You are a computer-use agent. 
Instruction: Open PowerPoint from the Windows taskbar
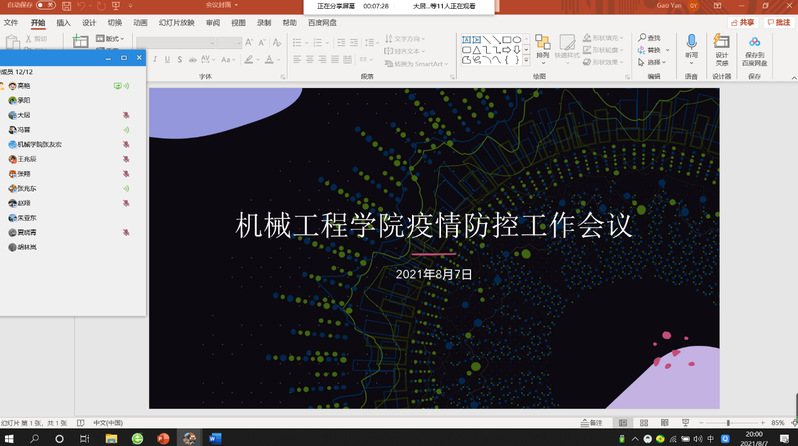click(164, 438)
